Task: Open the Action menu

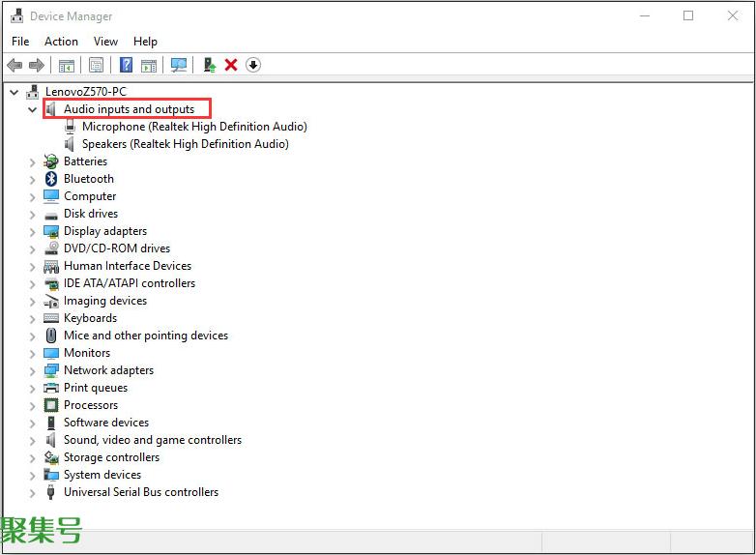Action: point(61,42)
